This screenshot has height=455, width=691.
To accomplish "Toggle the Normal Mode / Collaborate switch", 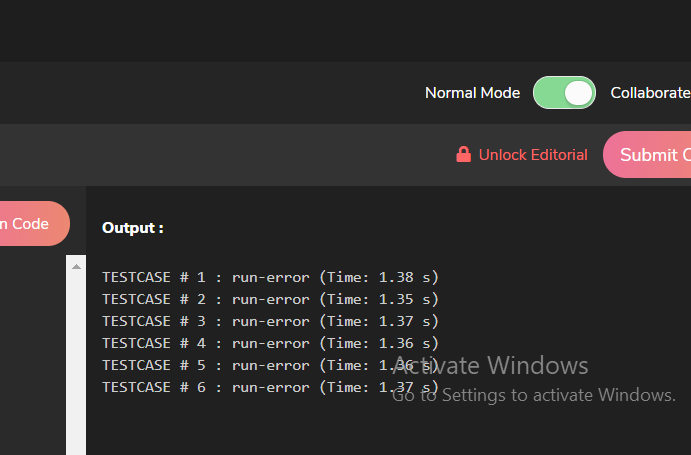I will tap(564, 93).
